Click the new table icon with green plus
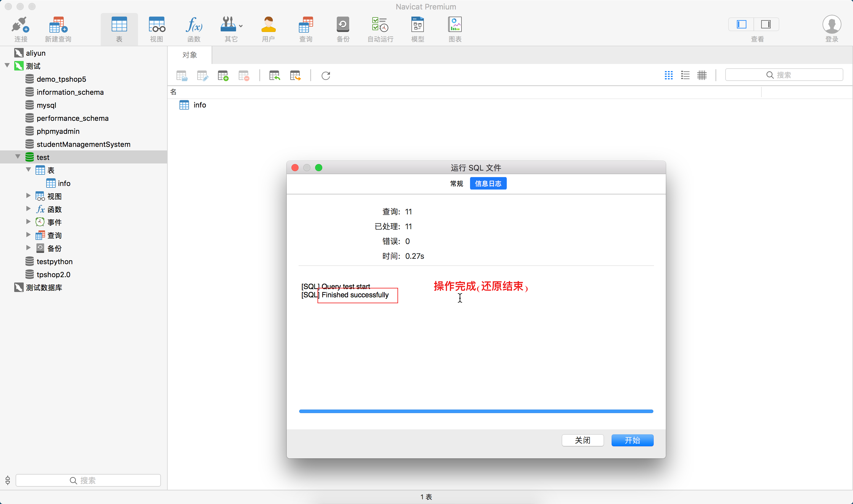The height and width of the screenshot is (504, 853). pos(223,76)
